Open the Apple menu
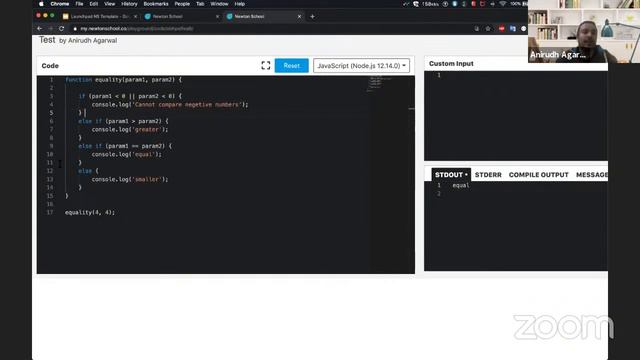This screenshot has height=360, width=640. coord(41,4)
